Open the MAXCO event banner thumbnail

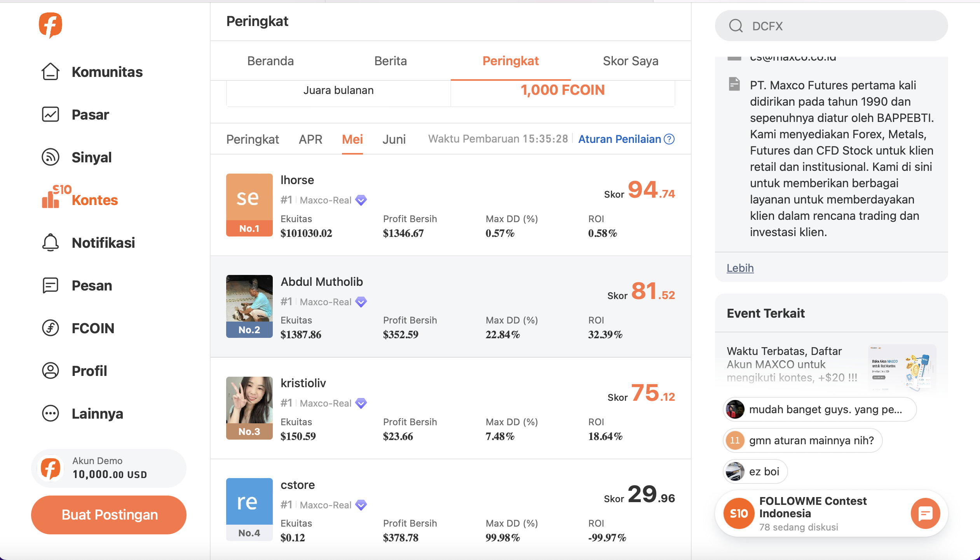click(x=902, y=367)
